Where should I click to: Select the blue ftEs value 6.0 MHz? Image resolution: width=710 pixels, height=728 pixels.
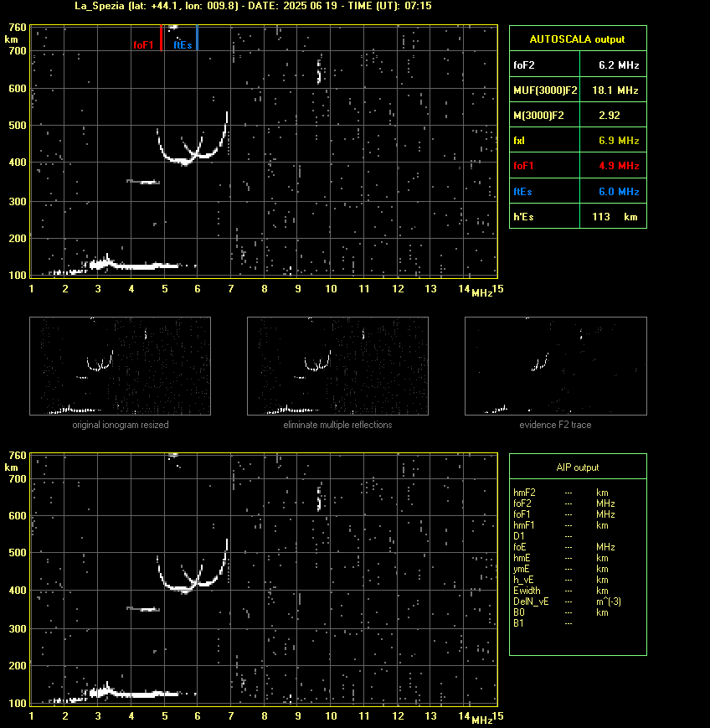[x=619, y=191]
